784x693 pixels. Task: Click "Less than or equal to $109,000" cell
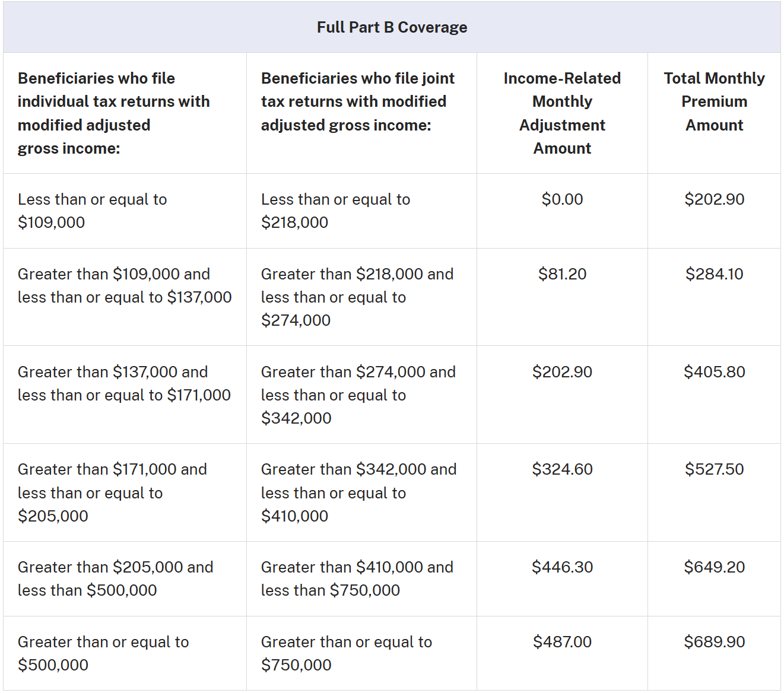click(x=92, y=211)
